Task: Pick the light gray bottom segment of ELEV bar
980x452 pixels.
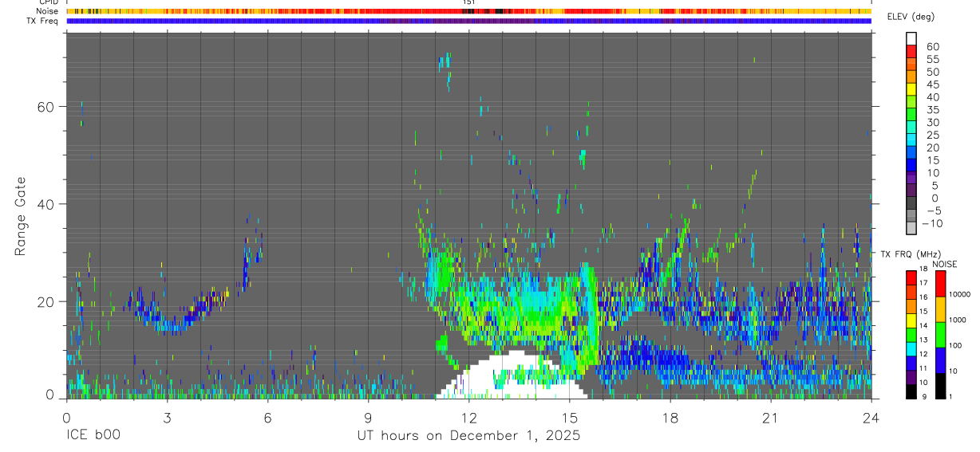Action: coord(911,227)
